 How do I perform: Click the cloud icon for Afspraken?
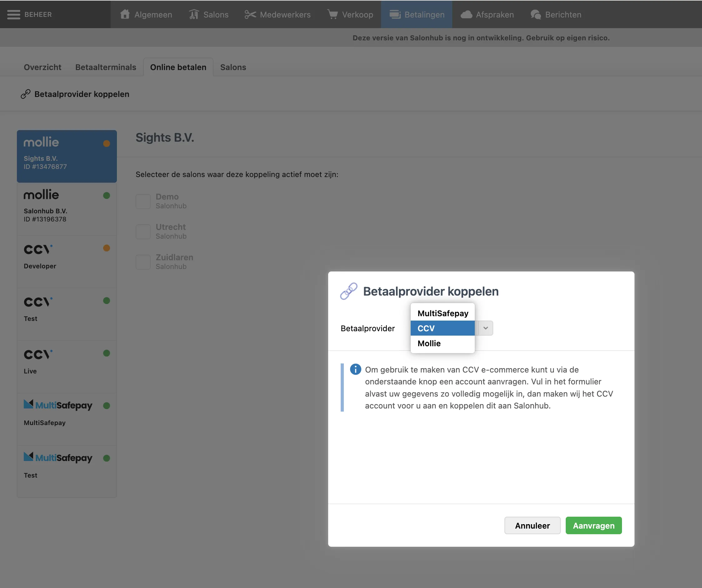pyautogui.click(x=466, y=14)
